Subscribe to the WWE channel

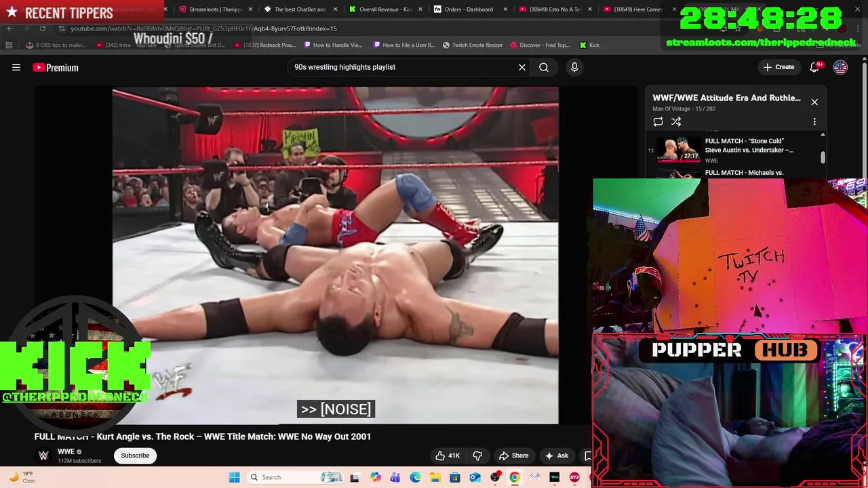click(x=135, y=455)
